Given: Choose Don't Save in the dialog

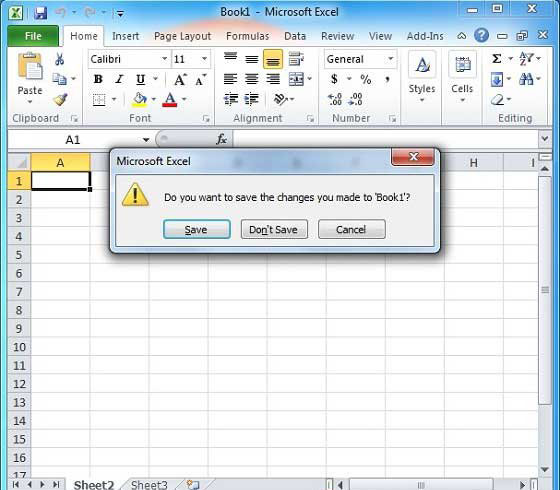Looking at the screenshot, I should click(274, 229).
